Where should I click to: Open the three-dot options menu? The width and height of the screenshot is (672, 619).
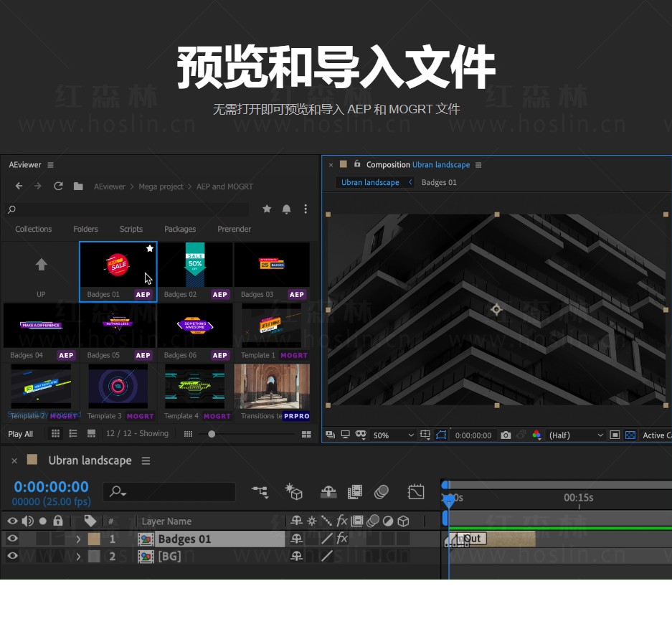click(x=306, y=209)
